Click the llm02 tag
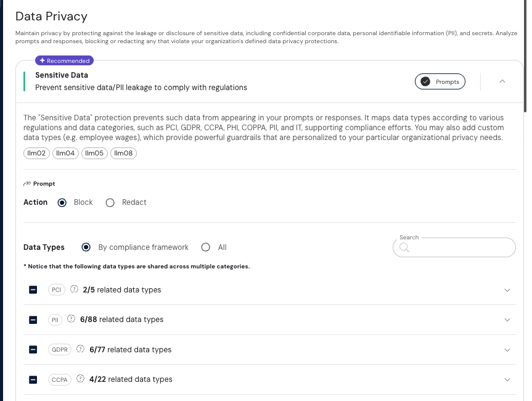The image size is (532, 401). [36, 153]
